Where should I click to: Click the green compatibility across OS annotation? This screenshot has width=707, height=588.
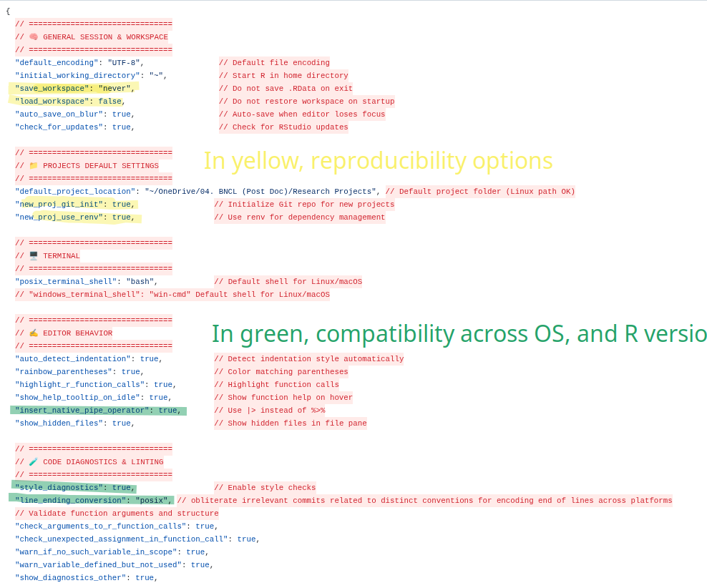(458, 334)
